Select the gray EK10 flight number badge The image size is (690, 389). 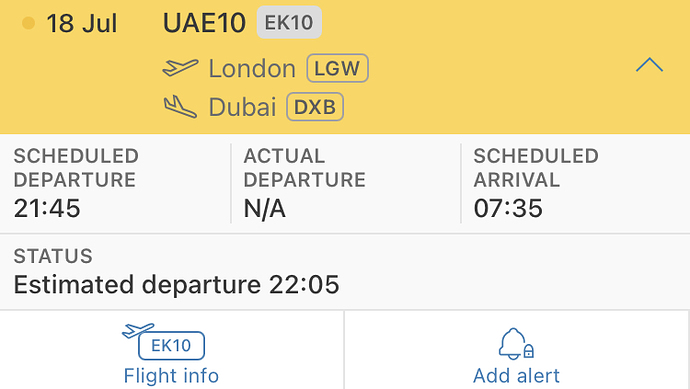click(x=289, y=22)
